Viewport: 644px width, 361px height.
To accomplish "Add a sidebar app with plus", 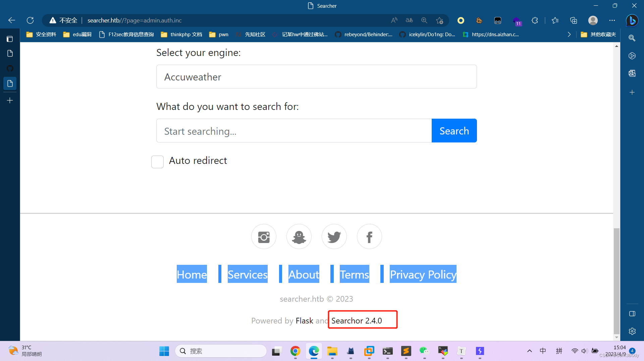I will click(x=632, y=92).
